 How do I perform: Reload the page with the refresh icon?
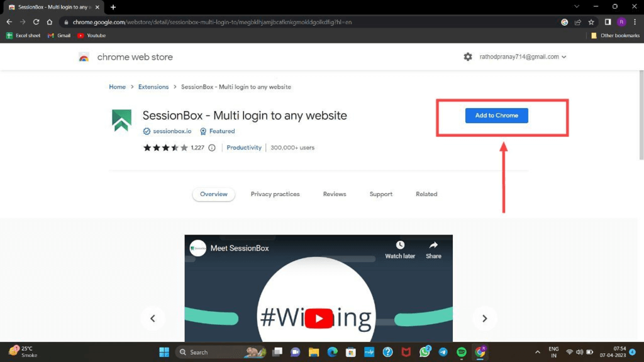(x=36, y=22)
